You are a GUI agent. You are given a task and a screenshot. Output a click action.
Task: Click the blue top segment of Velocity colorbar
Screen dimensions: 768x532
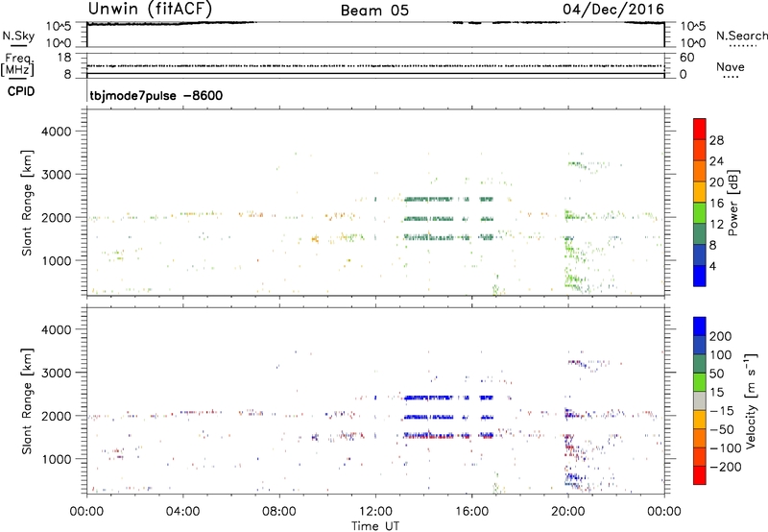(x=700, y=326)
